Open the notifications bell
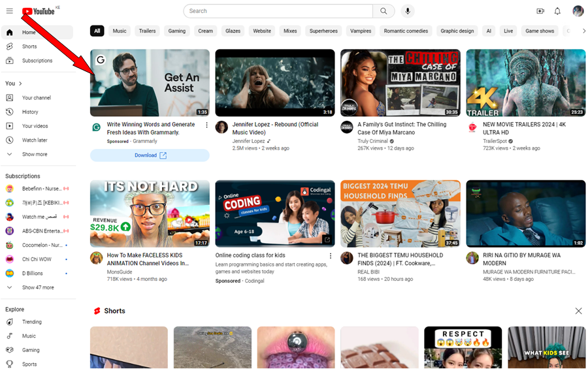588x369 pixels. pyautogui.click(x=558, y=11)
